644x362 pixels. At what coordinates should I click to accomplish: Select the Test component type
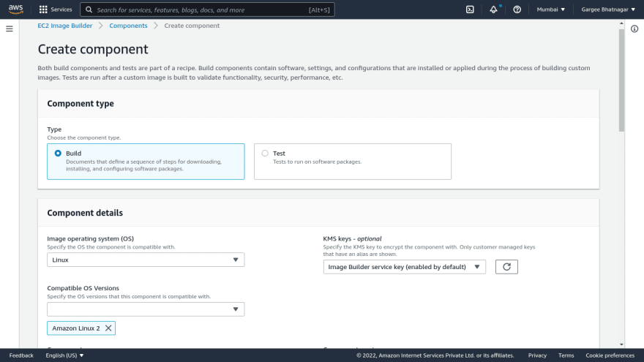click(353, 162)
